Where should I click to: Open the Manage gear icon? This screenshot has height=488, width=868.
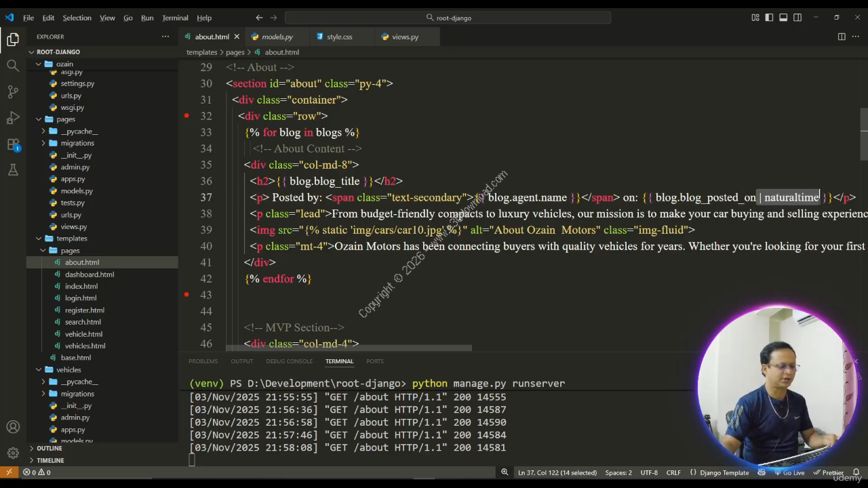[13, 453]
